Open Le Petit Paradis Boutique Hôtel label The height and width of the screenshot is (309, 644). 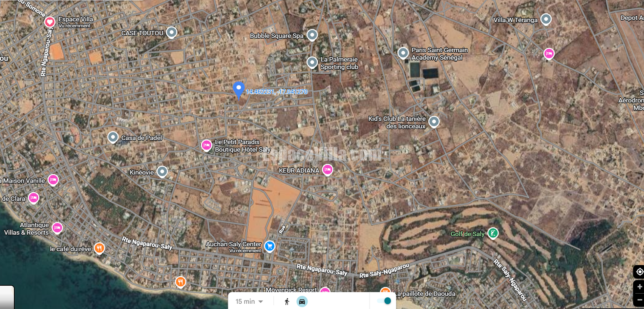242,146
